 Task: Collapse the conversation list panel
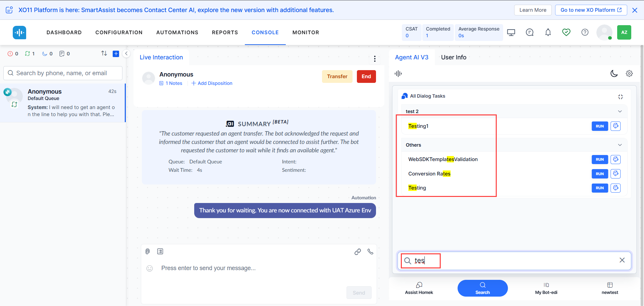[126, 53]
